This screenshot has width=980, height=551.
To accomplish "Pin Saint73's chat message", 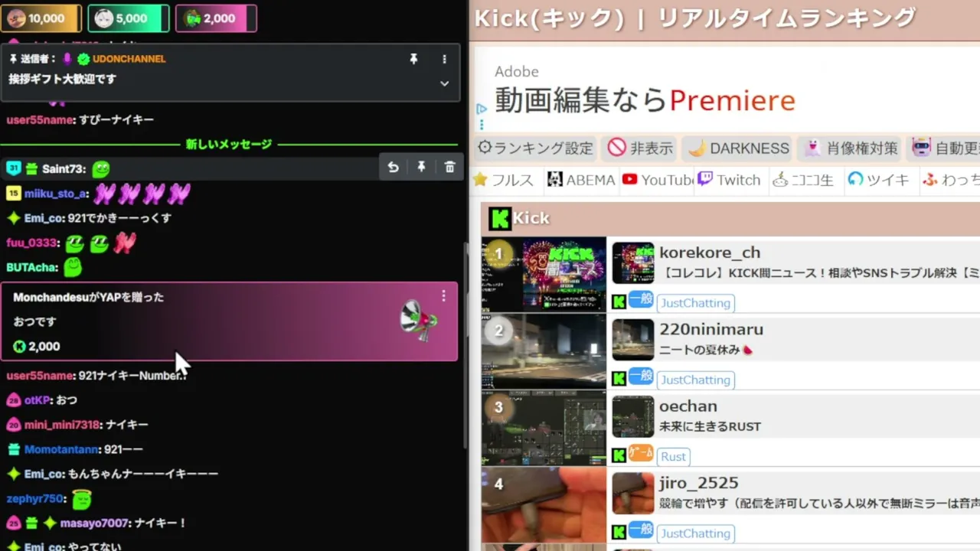I will coord(421,168).
